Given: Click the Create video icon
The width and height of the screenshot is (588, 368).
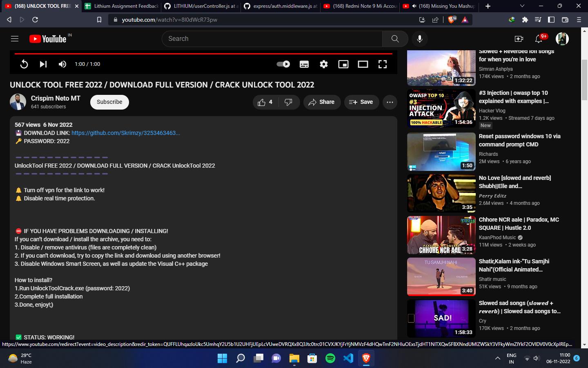Looking at the screenshot, I should click(x=519, y=39).
